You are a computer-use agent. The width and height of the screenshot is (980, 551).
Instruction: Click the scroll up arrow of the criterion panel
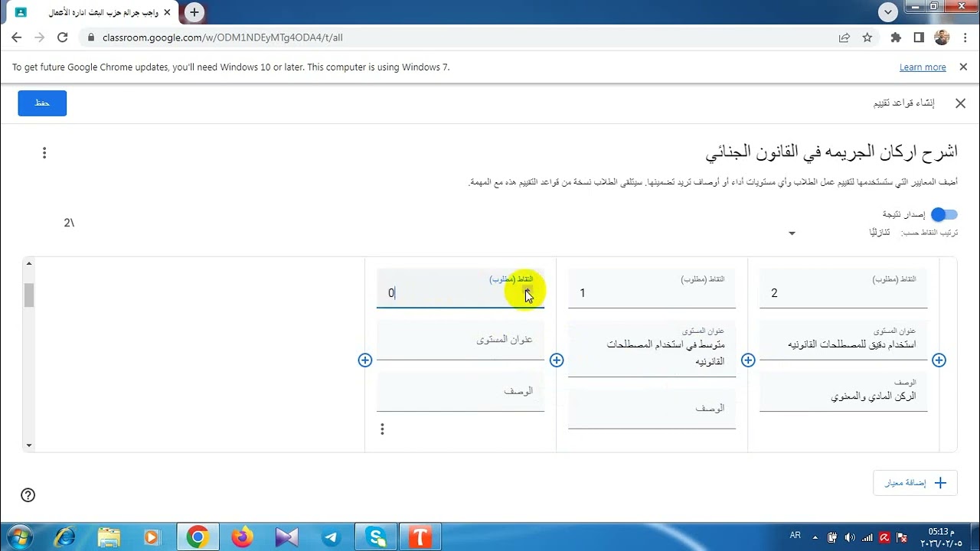(x=29, y=264)
